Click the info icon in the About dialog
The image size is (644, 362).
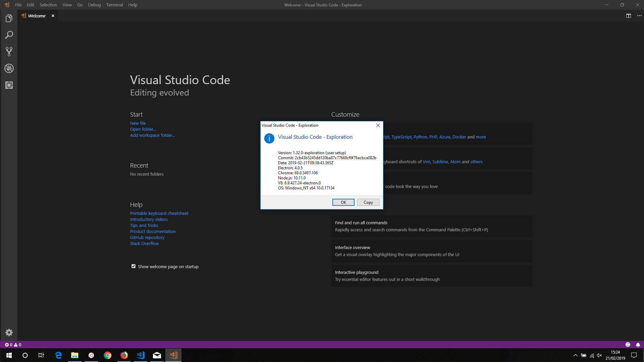[269, 138]
